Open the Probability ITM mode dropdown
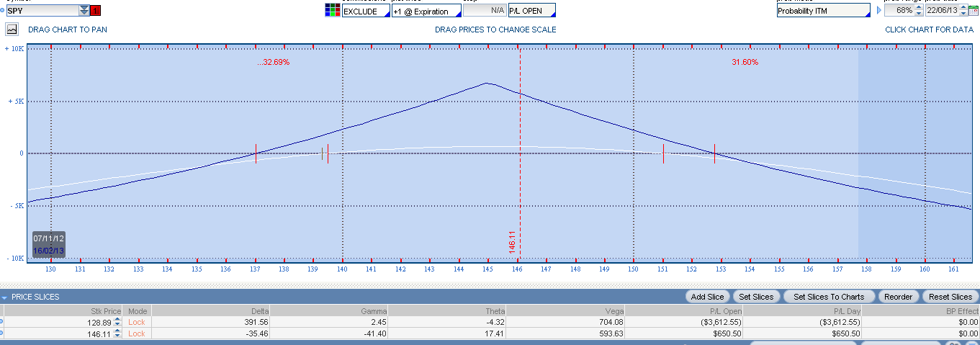The image size is (980, 345). pos(824,11)
